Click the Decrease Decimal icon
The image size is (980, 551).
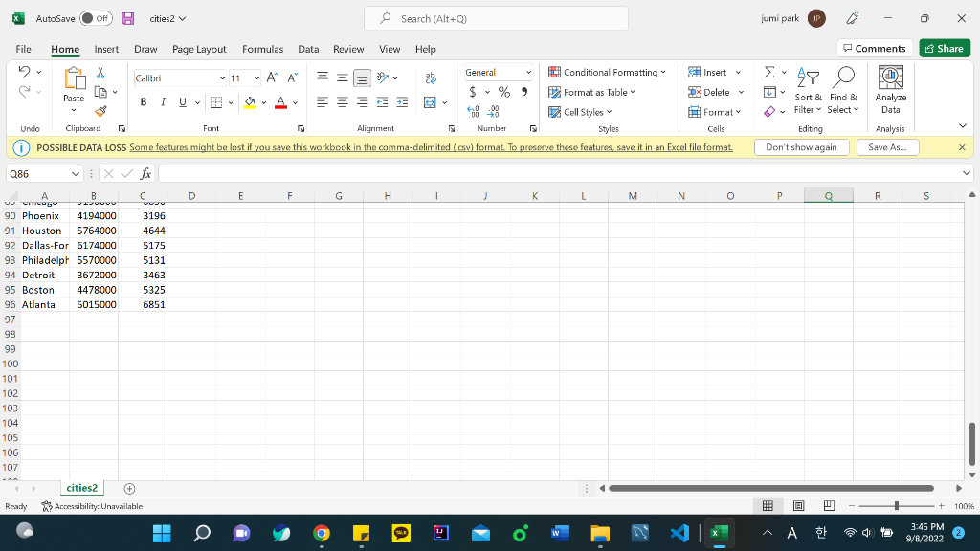pos(493,111)
